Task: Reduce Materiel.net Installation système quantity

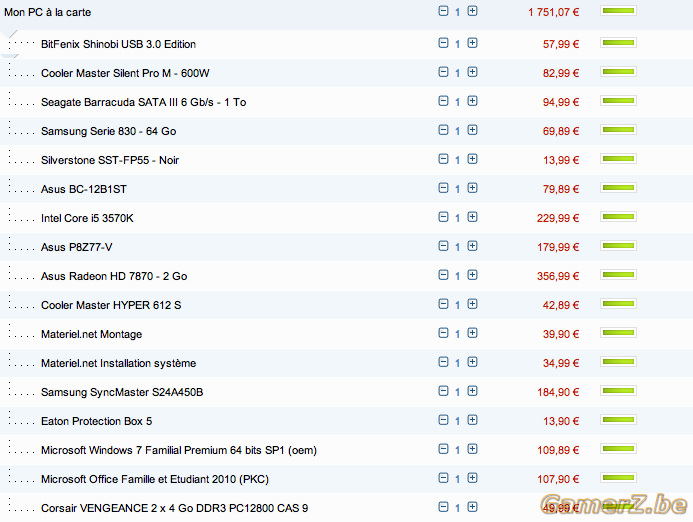Action: tap(443, 362)
